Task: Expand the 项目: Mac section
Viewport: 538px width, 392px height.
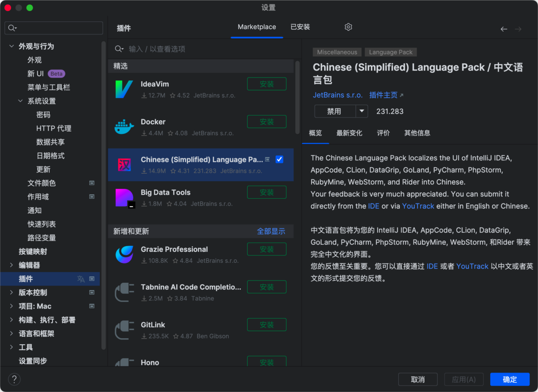Action: (12, 306)
